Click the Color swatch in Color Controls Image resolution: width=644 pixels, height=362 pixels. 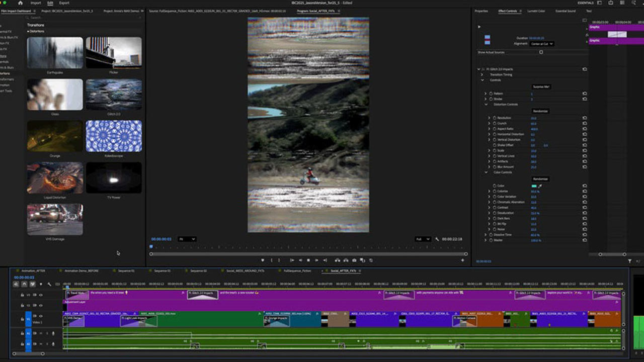click(534, 186)
